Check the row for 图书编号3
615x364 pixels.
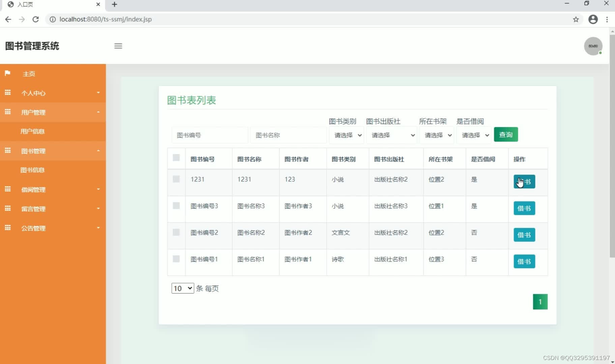(x=176, y=206)
